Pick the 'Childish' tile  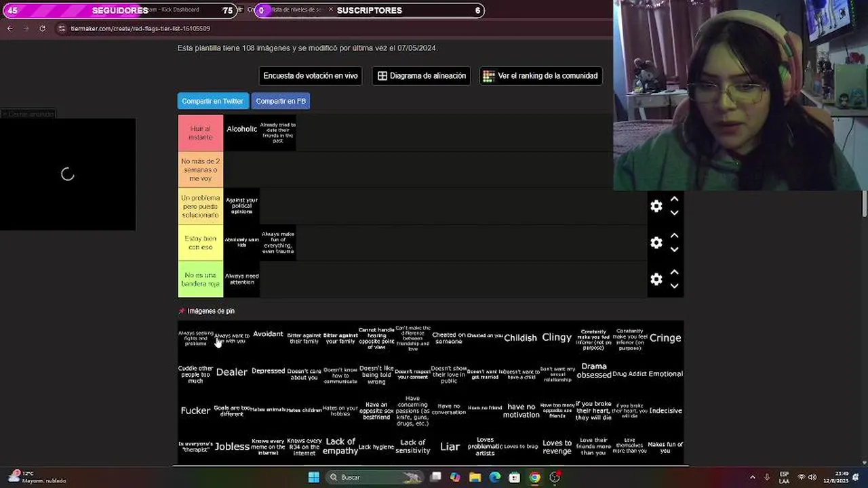tap(521, 338)
